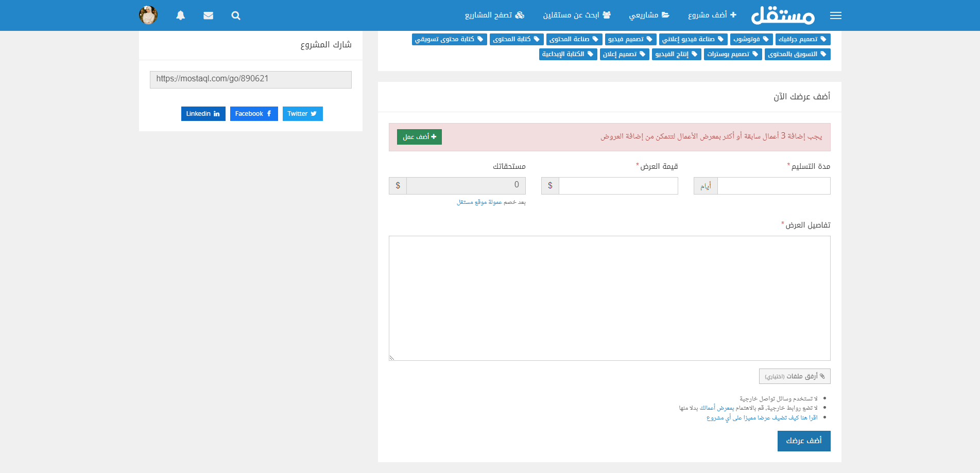Image resolution: width=980 pixels, height=473 pixels.
Task: Click the لا تستخدم وسائل تواصل خارجية note
Action: (x=779, y=399)
